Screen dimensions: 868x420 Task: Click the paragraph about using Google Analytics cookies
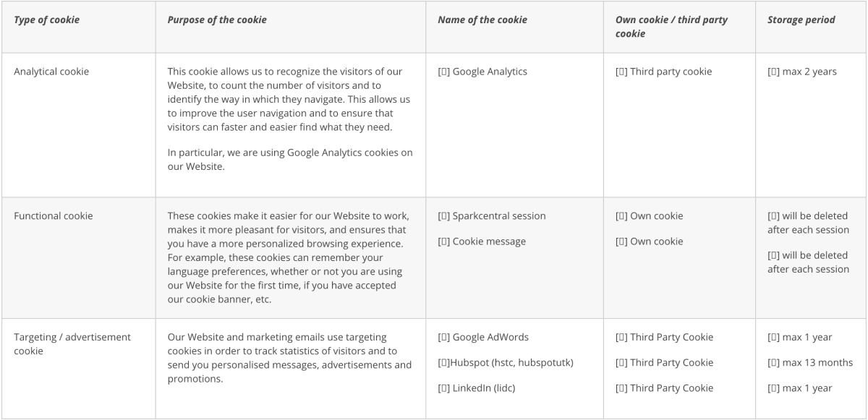290,160
